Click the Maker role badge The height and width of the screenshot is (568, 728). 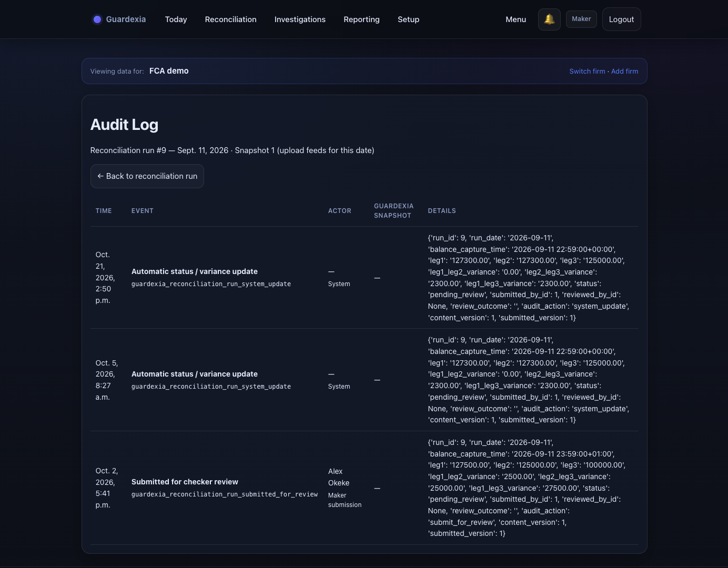pyautogui.click(x=581, y=19)
